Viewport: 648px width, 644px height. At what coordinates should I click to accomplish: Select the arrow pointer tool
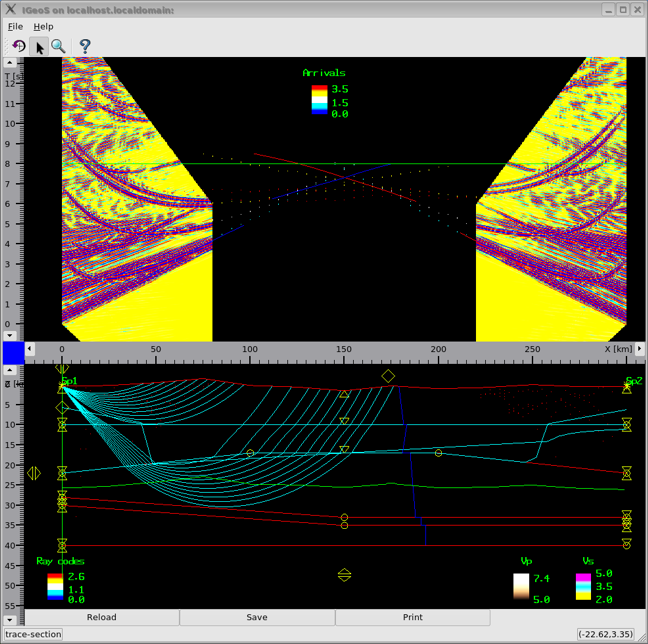(40, 46)
